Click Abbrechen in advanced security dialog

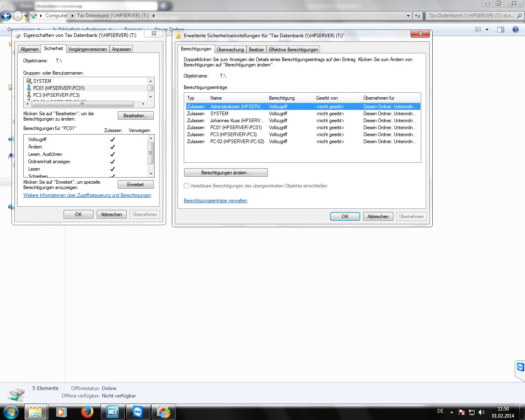tap(378, 217)
